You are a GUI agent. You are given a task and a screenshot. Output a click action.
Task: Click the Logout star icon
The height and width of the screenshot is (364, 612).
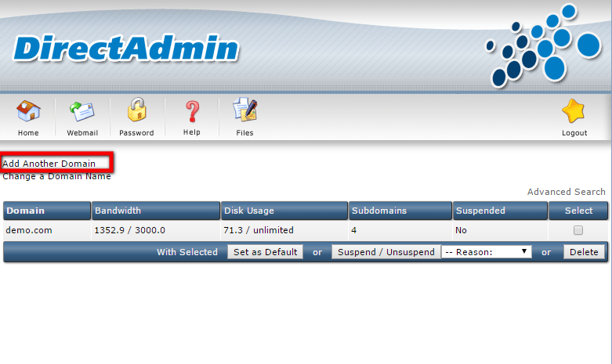574,110
